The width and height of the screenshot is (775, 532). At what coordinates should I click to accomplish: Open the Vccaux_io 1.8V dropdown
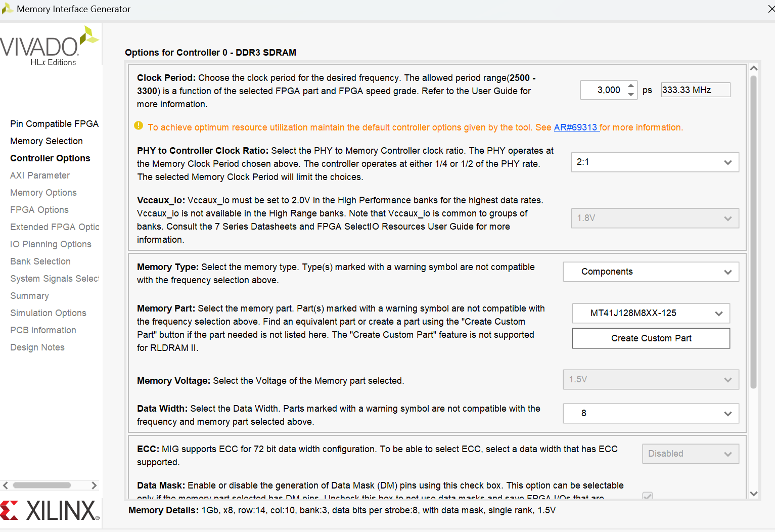[x=655, y=218]
